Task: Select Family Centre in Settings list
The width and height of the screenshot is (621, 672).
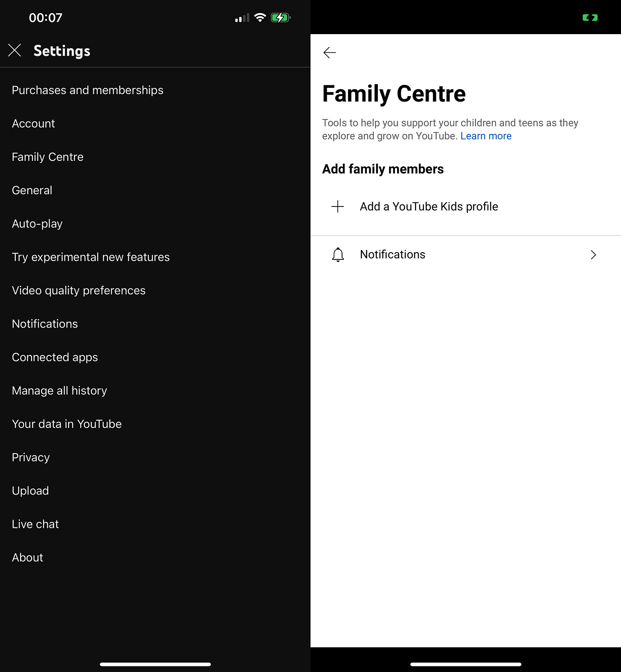Action: (155, 157)
